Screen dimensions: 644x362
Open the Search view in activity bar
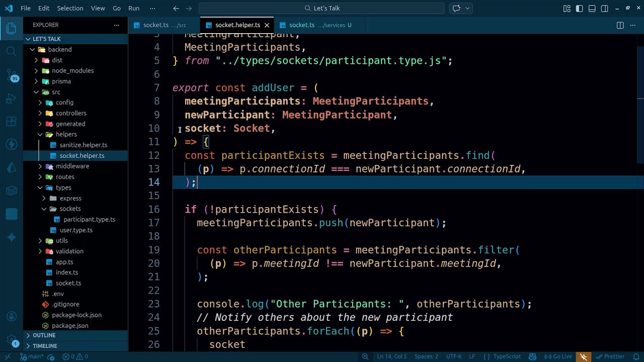pyautogui.click(x=11, y=51)
